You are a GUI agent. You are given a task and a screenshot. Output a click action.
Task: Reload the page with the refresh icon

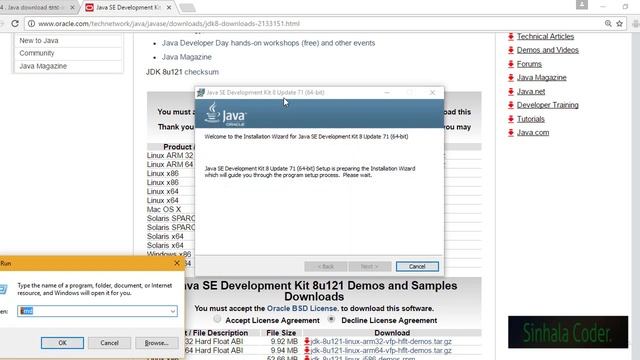15,24
